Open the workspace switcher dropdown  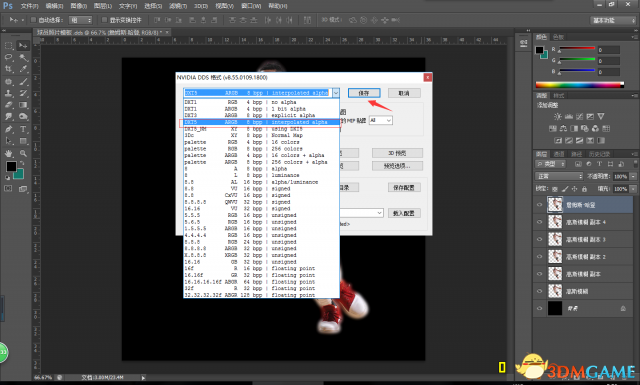(x=613, y=20)
